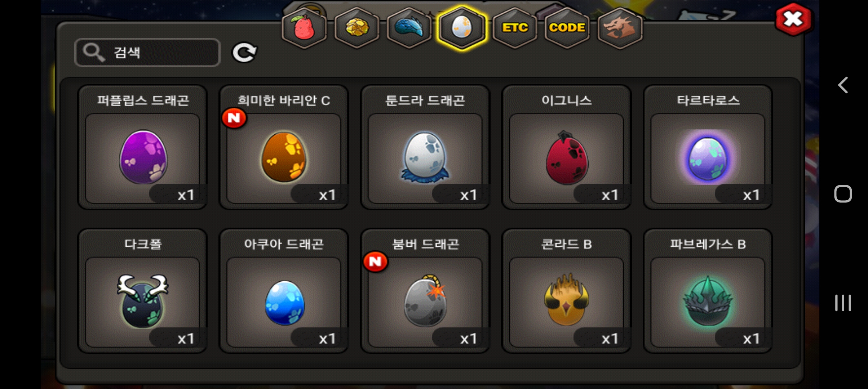868x389 pixels.
Task: Open the fruit food category tab
Action: [305, 28]
